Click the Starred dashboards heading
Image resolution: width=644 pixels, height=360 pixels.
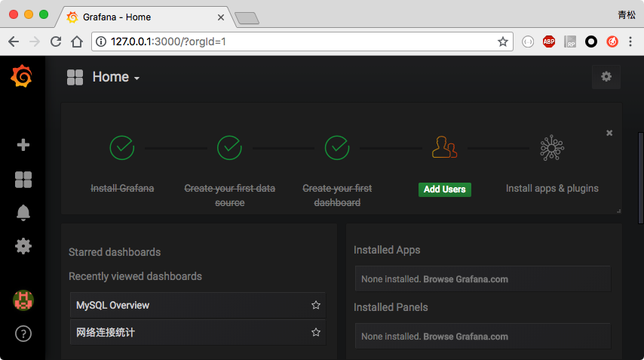(115, 252)
